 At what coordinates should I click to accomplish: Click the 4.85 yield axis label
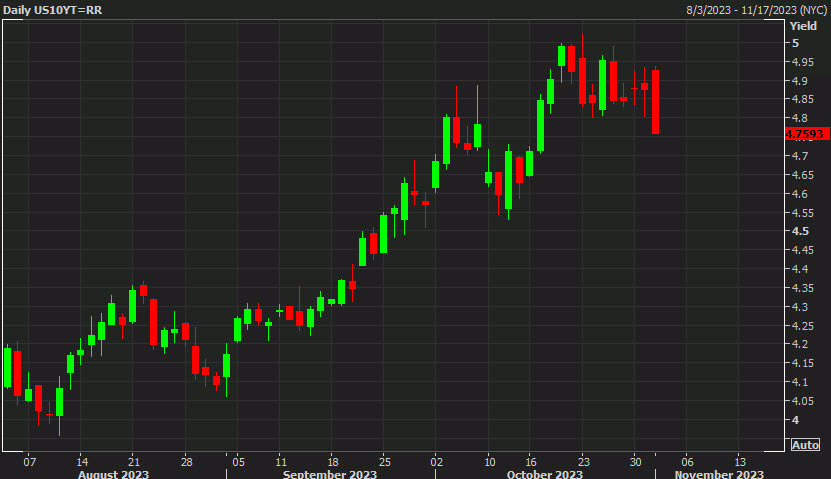click(802, 100)
